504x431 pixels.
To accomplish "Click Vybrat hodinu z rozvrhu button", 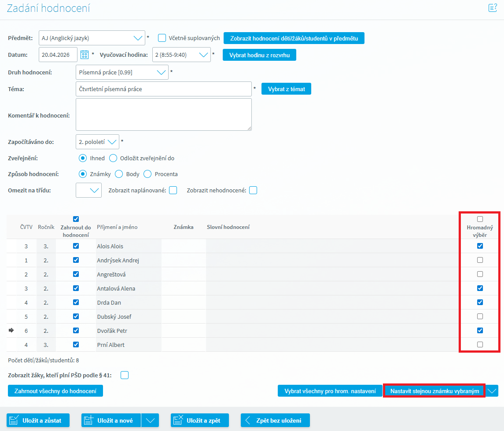I will [x=259, y=55].
